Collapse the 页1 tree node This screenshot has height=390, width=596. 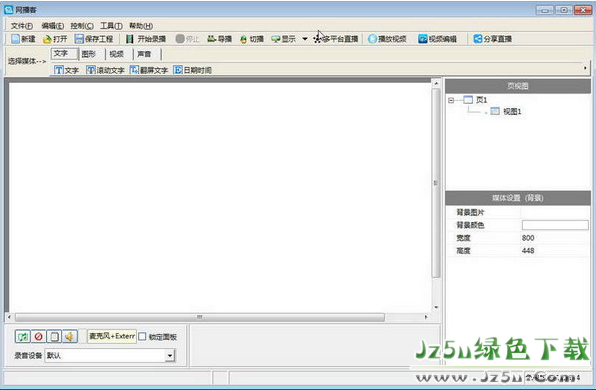pos(451,100)
